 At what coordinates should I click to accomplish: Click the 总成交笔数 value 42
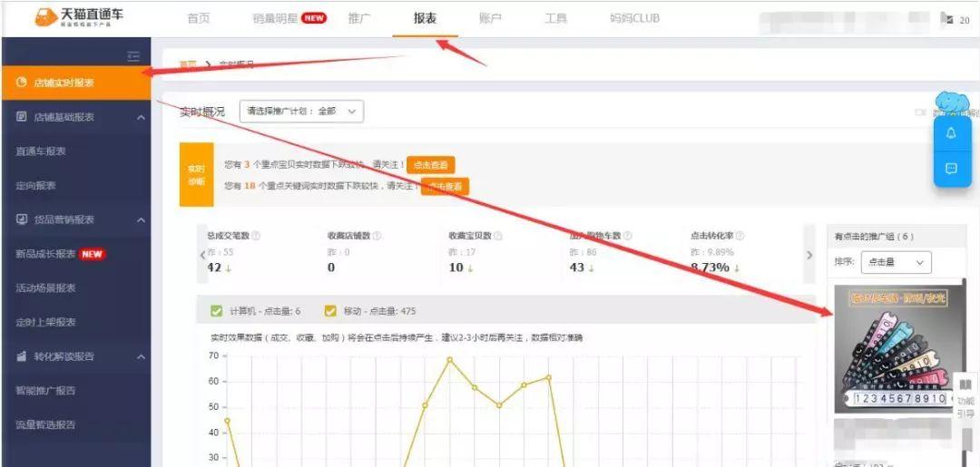pyautogui.click(x=214, y=268)
